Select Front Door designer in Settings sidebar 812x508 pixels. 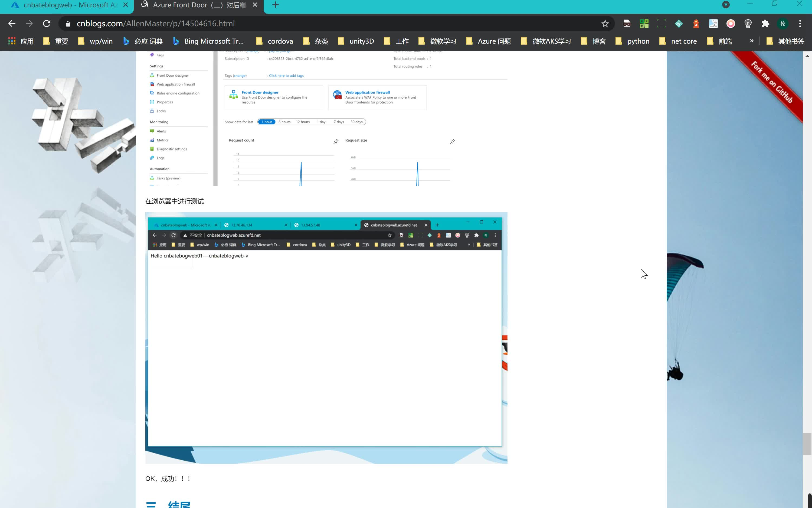point(173,75)
